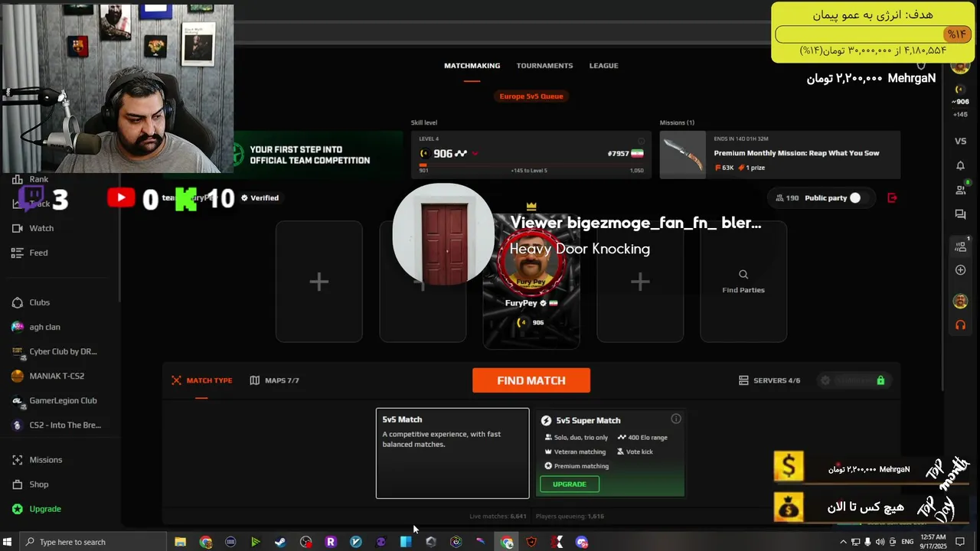Open notifications bell
Screen dimensions: 980x551
click(x=960, y=165)
